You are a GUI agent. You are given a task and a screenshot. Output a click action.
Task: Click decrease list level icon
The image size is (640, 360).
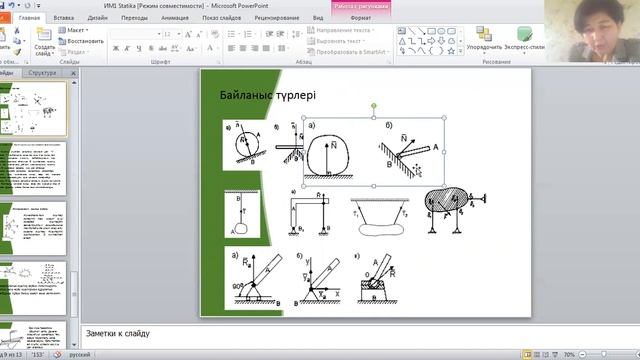click(269, 34)
